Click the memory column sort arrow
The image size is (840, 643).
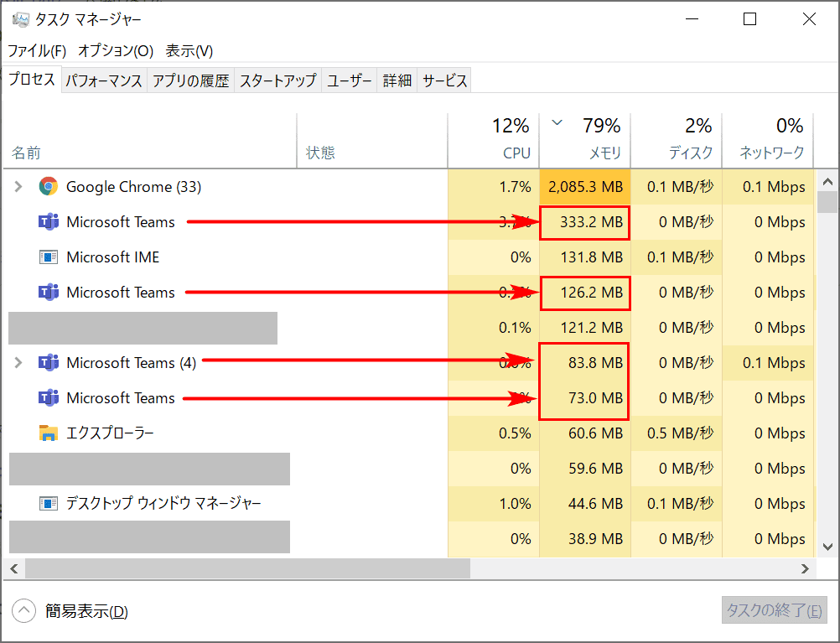pyautogui.click(x=557, y=122)
